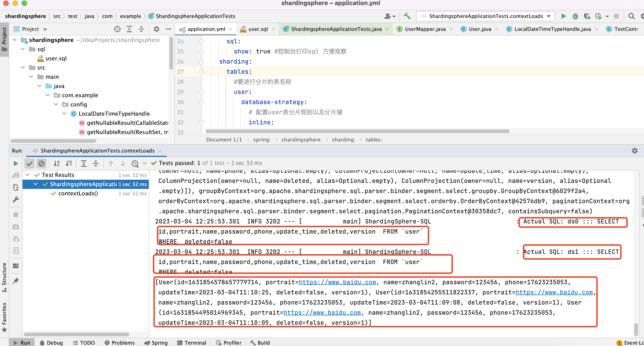Pin the Run tab
This screenshot has width=644, height=346.
coord(16,281)
